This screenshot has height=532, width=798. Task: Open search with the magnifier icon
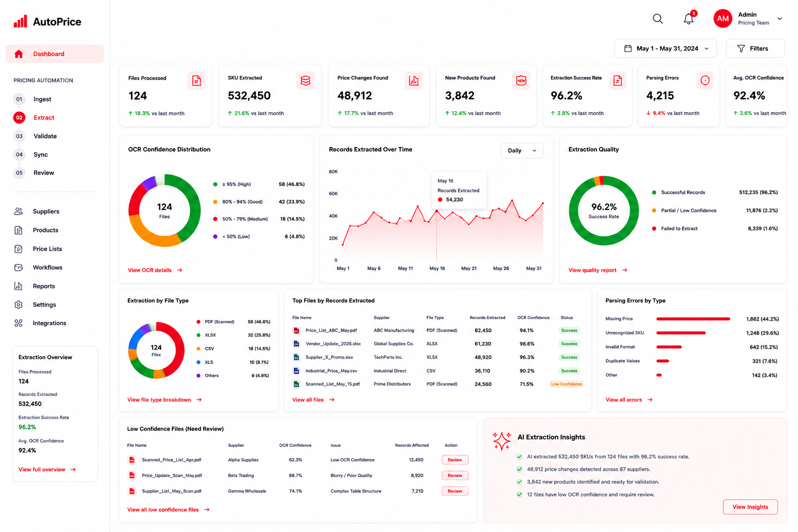coord(658,19)
